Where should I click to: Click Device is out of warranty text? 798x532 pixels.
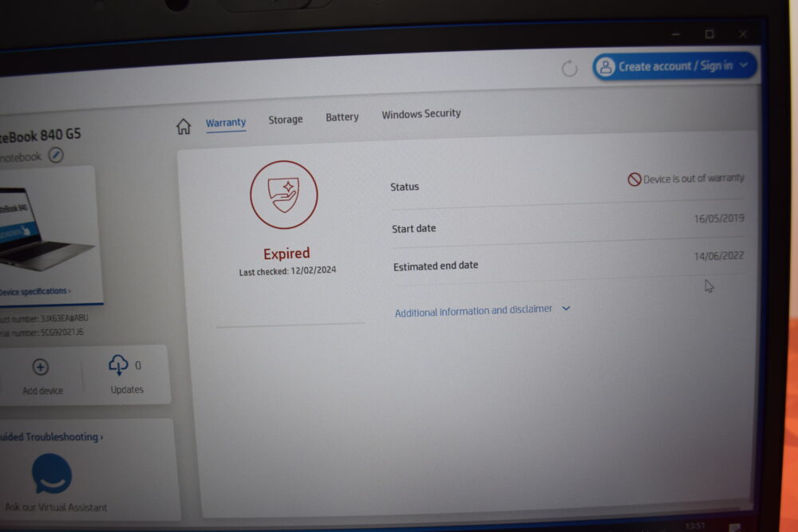(693, 179)
